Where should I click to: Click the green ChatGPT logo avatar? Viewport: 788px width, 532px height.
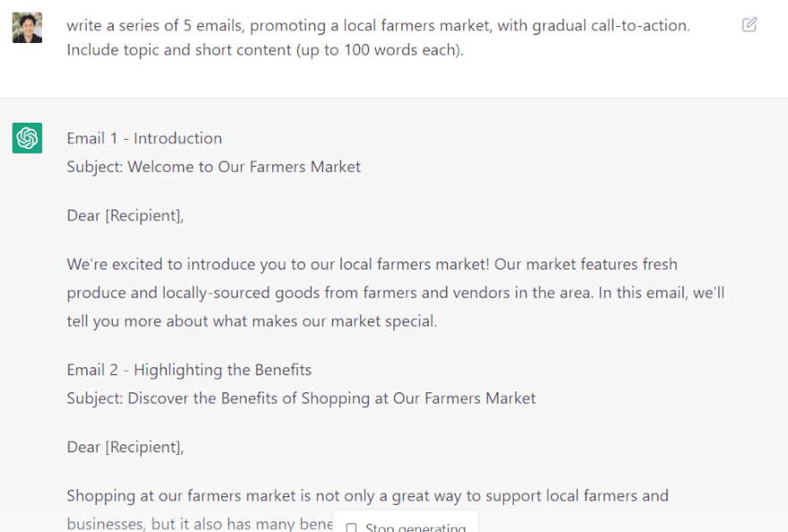(x=27, y=138)
